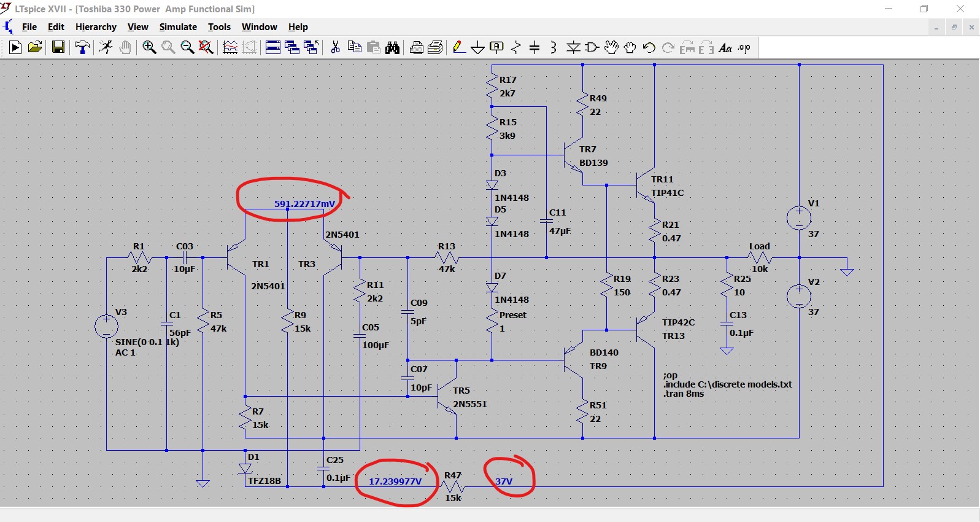Select the .tran 8ms directive text

point(684,394)
